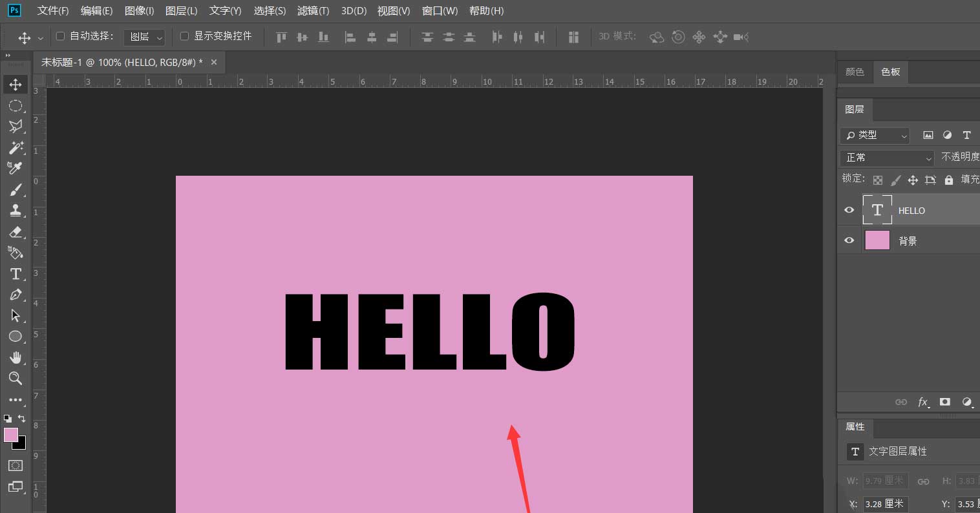Select the Clone Stamp tool
The height and width of the screenshot is (513, 980).
point(16,210)
